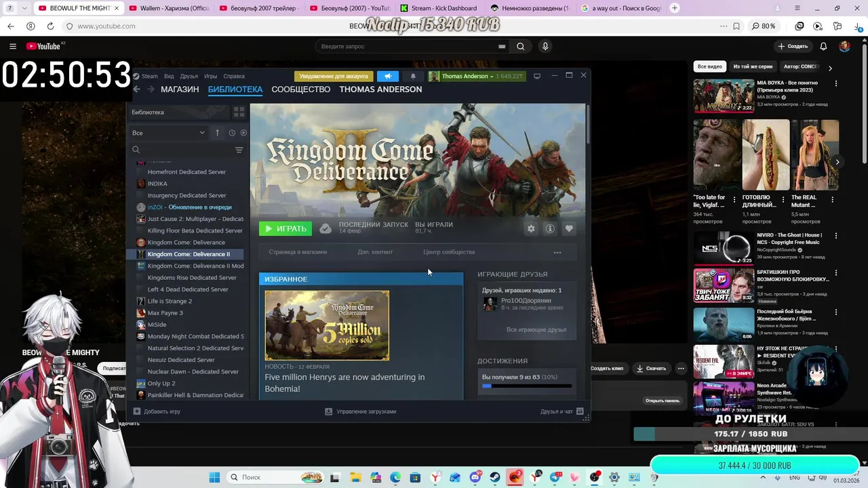The width and height of the screenshot is (868, 488).
Task: Open Страница в магазине link
Action: [298, 252]
